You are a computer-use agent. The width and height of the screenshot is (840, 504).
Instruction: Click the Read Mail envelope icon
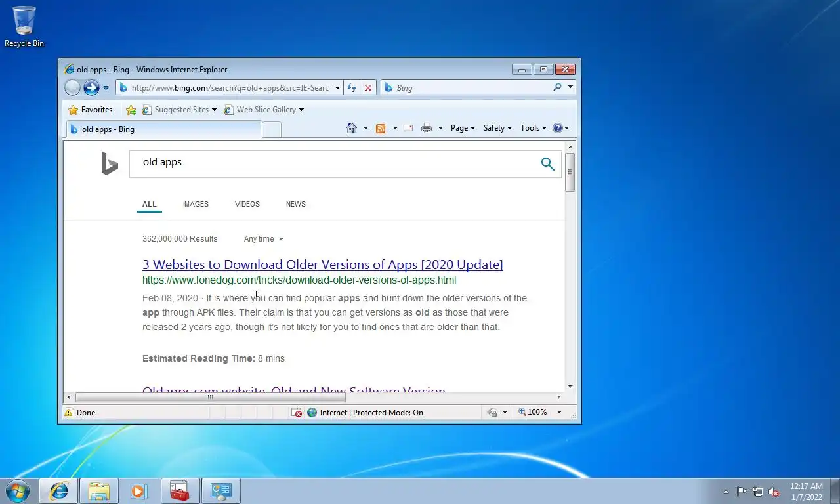408,128
